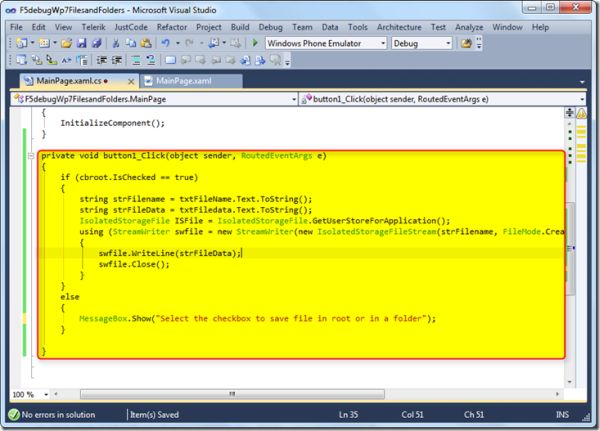The width and height of the screenshot is (600, 431).
Task: Open the Architecture menu
Action: (399, 27)
